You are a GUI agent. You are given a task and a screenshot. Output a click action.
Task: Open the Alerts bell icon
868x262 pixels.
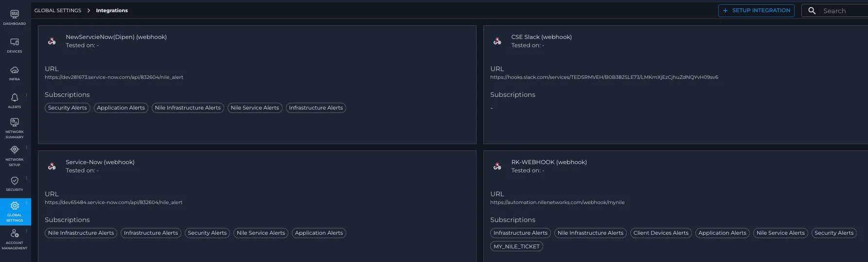15,97
